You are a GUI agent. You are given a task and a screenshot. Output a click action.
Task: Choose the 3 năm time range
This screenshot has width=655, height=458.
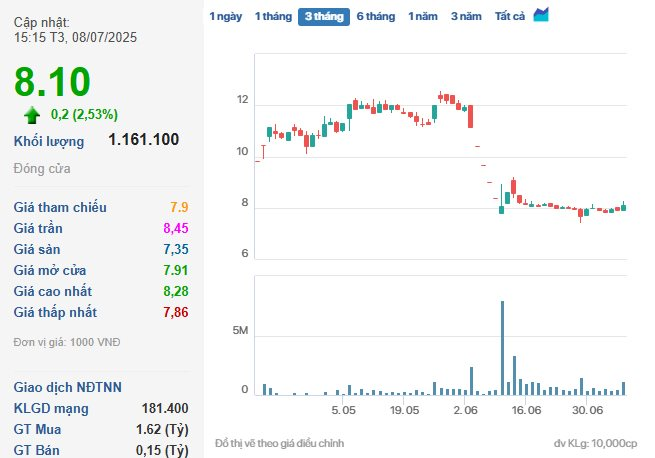[465, 17]
